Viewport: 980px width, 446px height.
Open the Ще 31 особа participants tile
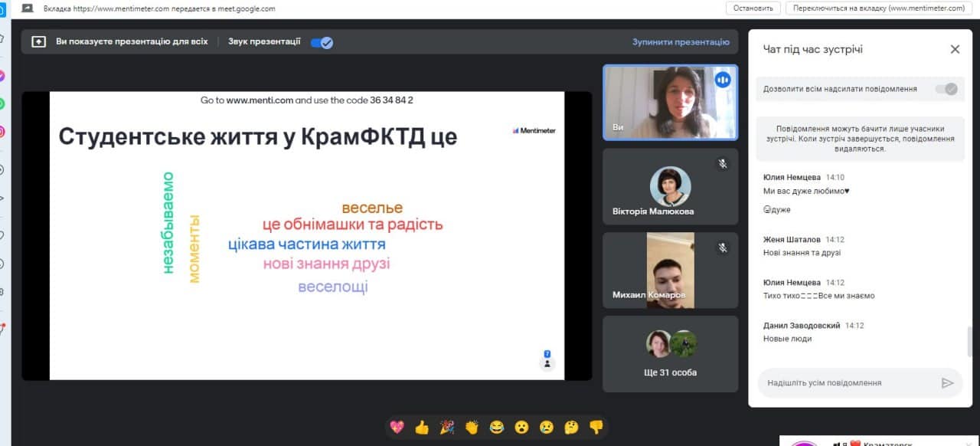click(x=671, y=354)
